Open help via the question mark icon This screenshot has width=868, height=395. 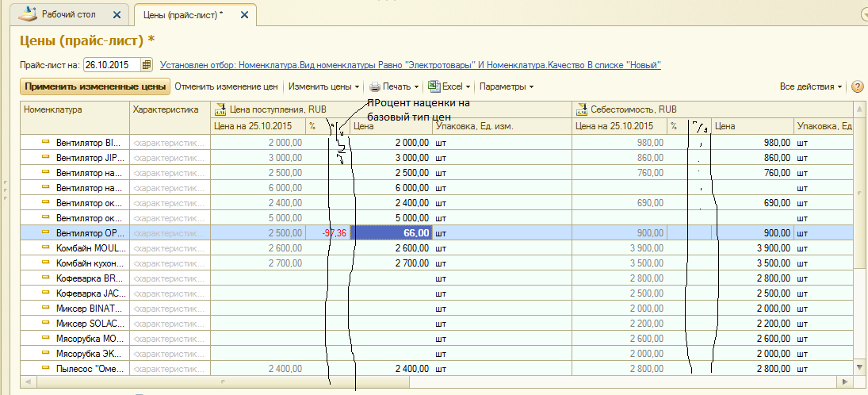(857, 86)
